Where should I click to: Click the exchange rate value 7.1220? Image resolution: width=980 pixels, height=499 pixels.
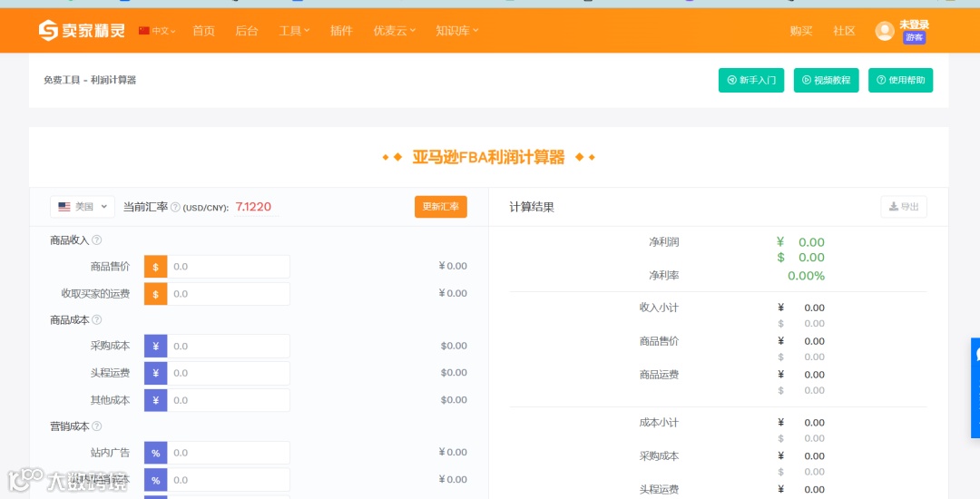(253, 207)
